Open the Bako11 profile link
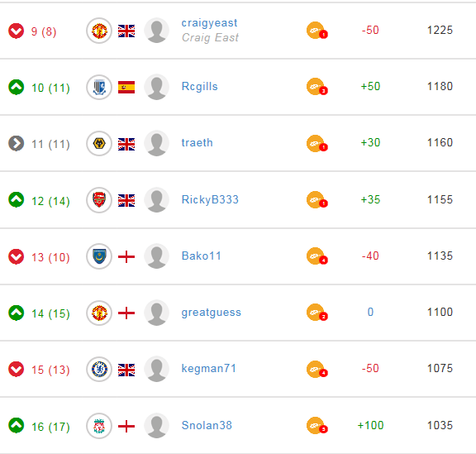The height and width of the screenshot is (454, 476). point(202,256)
